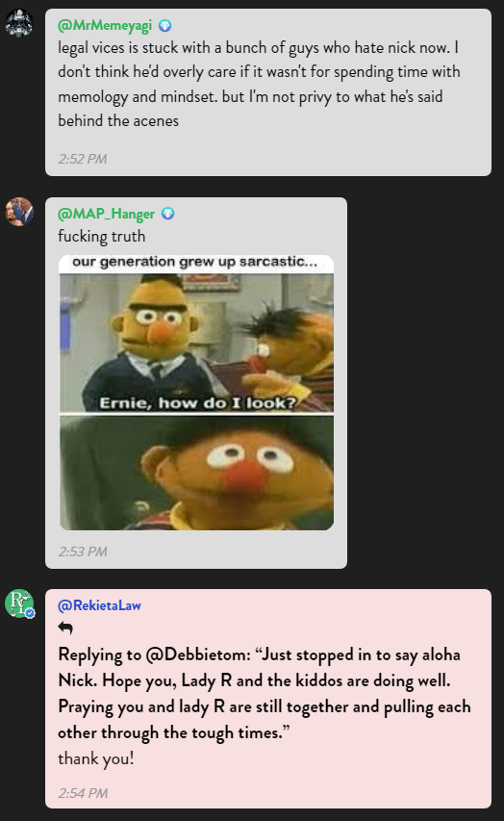This screenshot has height=821, width=504.
Task: Click the quoted Debbietom message text
Action: pyautogui.click(x=265, y=693)
